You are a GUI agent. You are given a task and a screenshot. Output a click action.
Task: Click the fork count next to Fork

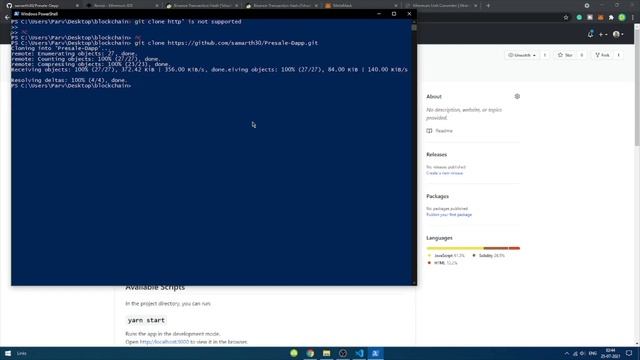coord(619,55)
